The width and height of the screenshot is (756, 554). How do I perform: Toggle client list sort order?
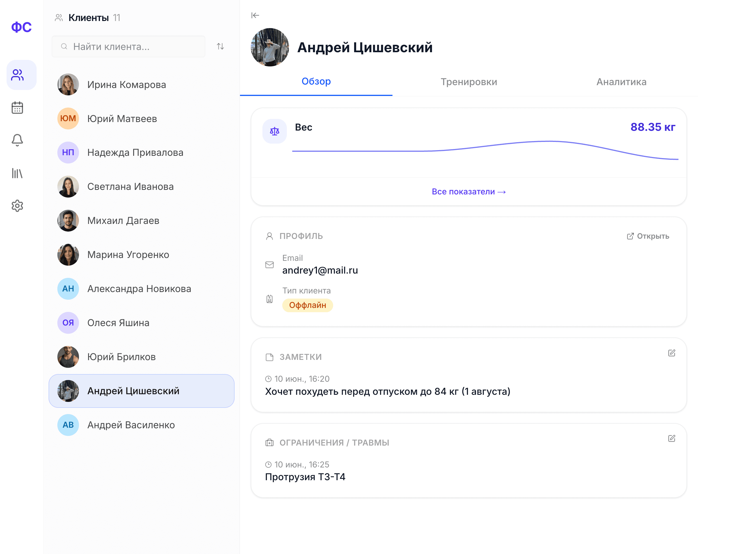pyautogui.click(x=220, y=46)
